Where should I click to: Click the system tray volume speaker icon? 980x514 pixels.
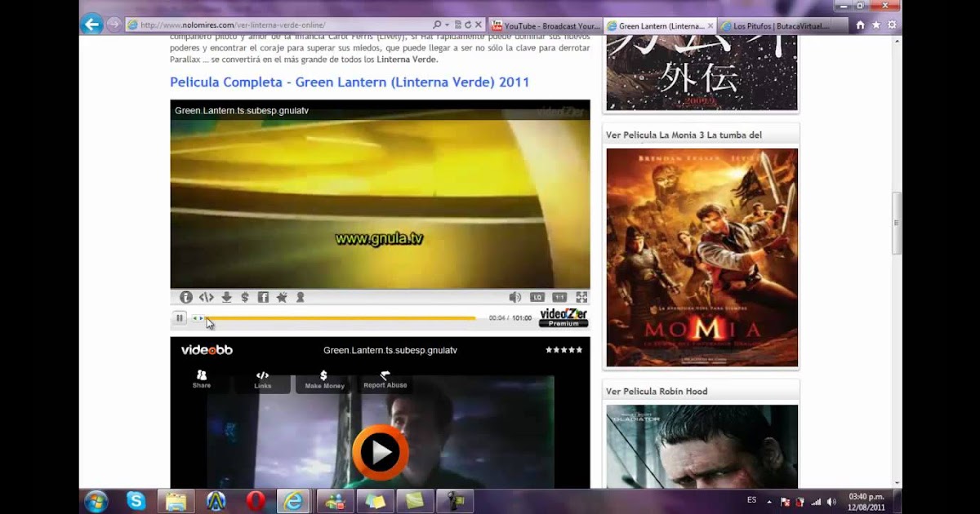pyautogui.click(x=831, y=502)
